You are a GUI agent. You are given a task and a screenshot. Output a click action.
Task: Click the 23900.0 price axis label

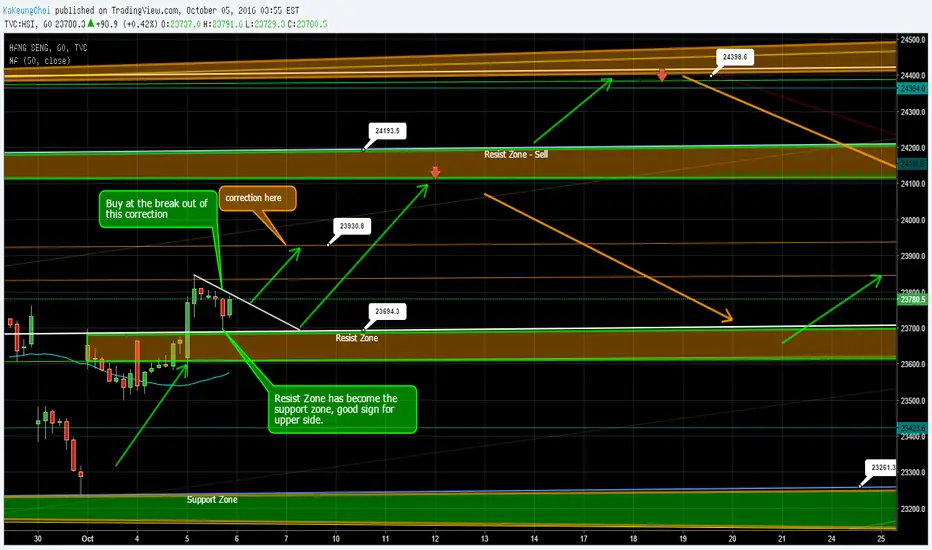pos(913,256)
